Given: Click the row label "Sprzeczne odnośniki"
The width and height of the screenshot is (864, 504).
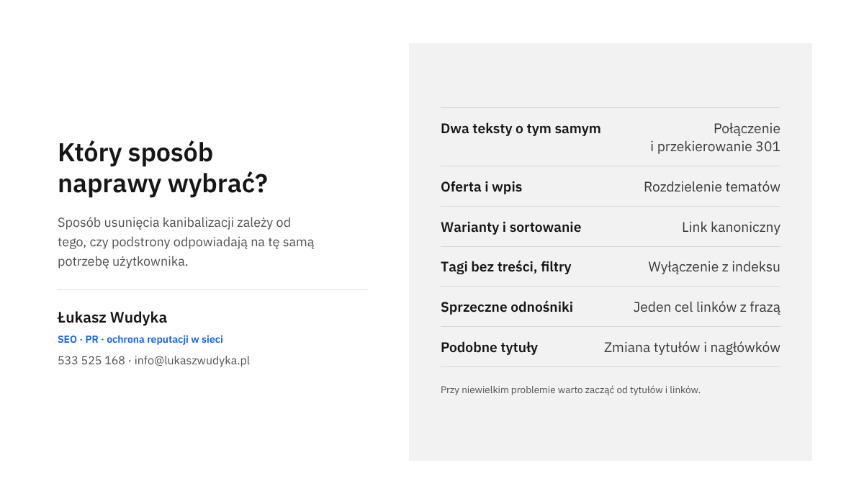Looking at the screenshot, I should coord(507,307).
